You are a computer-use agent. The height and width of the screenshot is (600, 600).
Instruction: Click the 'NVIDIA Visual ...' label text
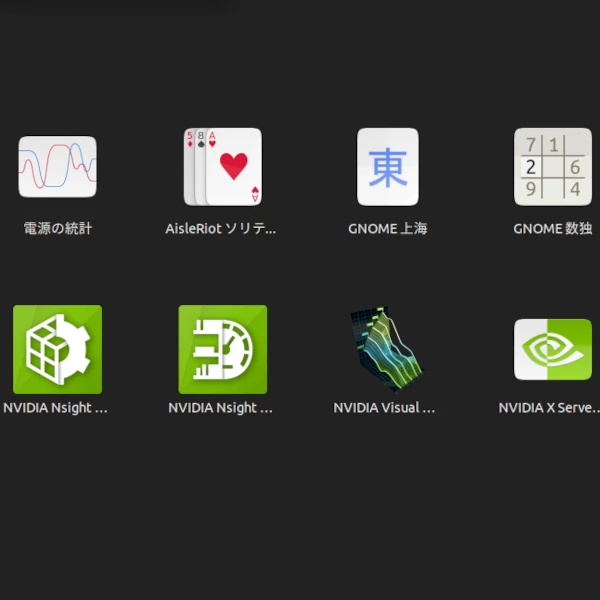pyautogui.click(x=384, y=408)
